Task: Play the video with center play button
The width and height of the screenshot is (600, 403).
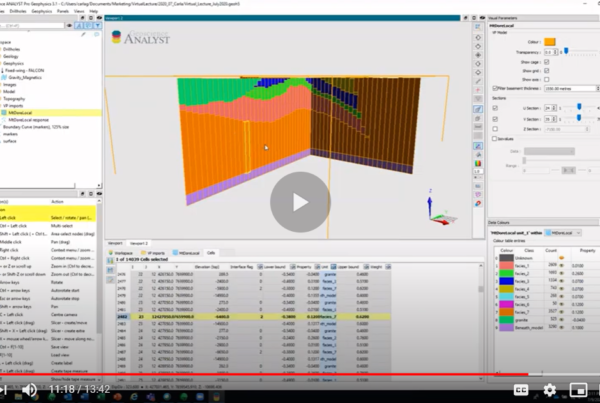Action: click(x=299, y=202)
